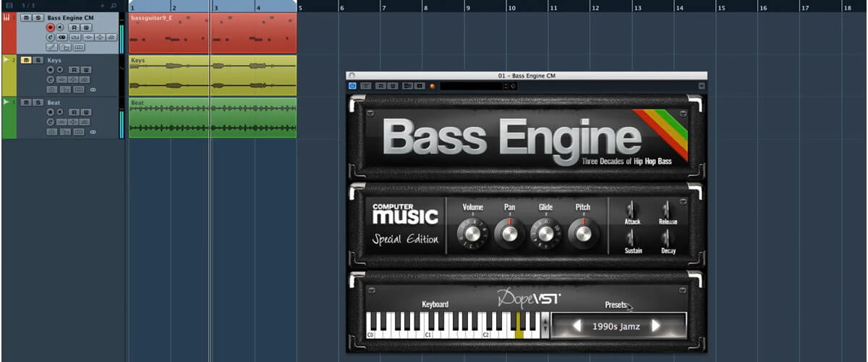Close the Bass Engine CM plugin window
The image size is (868, 362).
[x=352, y=75]
